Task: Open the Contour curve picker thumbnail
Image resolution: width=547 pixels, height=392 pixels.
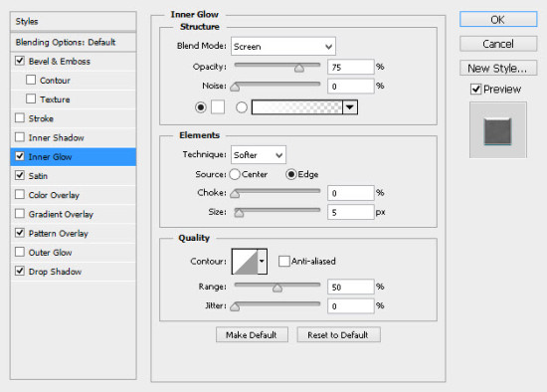Action: [x=245, y=261]
